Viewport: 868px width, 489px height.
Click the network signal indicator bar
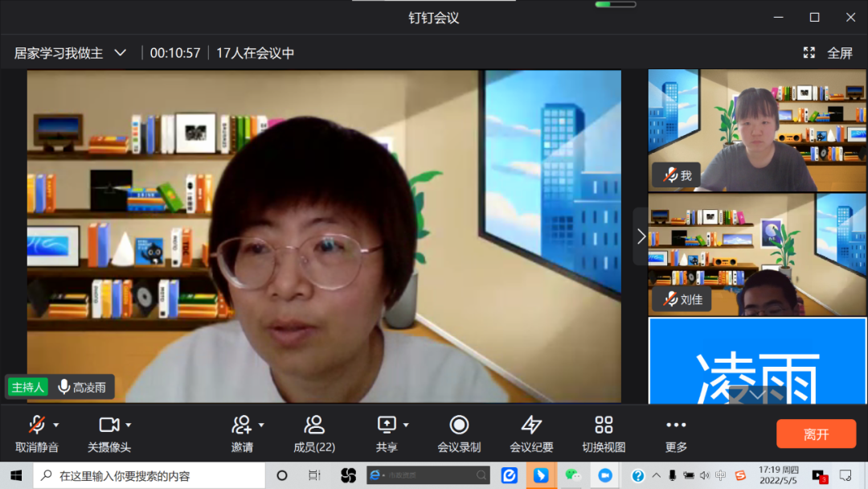pos(615,5)
